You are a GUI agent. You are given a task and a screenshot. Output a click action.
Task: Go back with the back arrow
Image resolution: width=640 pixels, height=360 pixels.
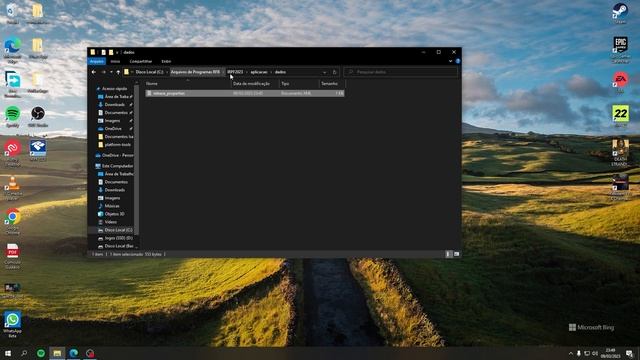[94, 72]
